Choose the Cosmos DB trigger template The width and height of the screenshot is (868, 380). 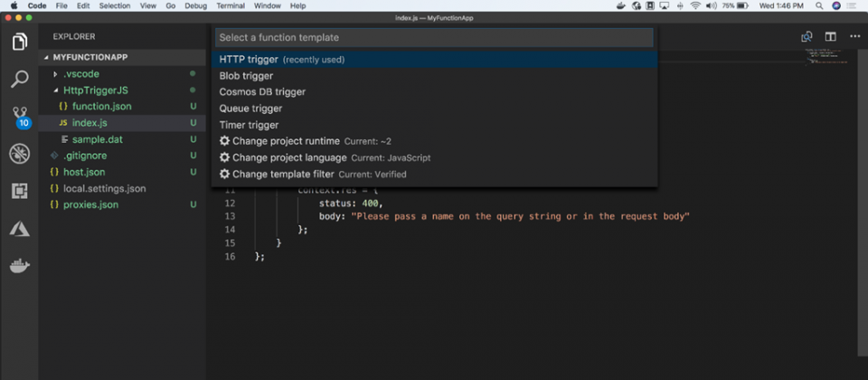tap(262, 92)
